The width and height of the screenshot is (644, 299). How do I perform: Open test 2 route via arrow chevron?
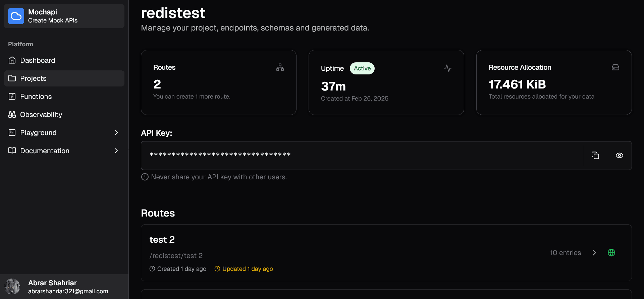(594, 253)
